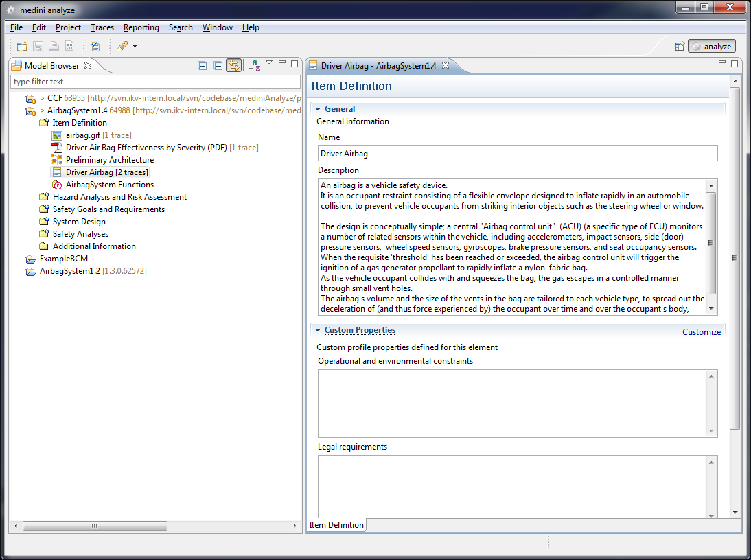
Task: Click the Operational and environmental constraints text box
Action: click(518, 404)
